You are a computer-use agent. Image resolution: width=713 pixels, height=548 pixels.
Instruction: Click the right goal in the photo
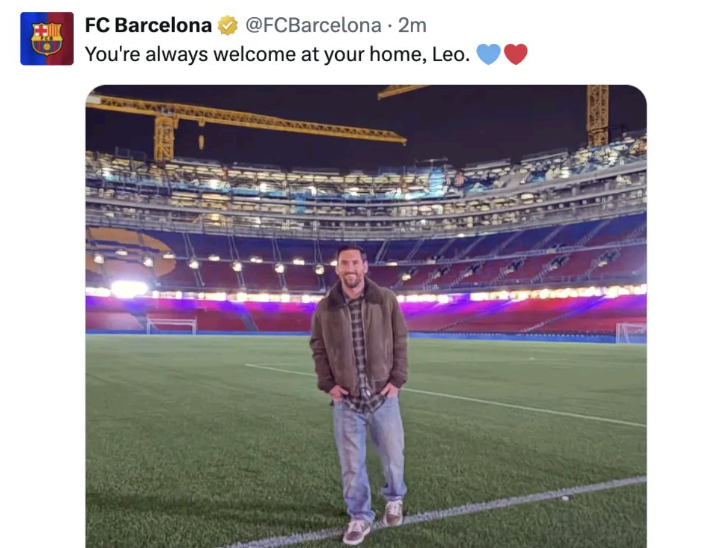[630, 333]
